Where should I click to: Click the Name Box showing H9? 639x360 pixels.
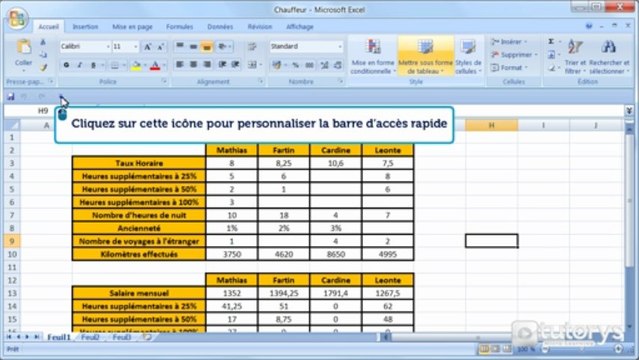(43, 110)
